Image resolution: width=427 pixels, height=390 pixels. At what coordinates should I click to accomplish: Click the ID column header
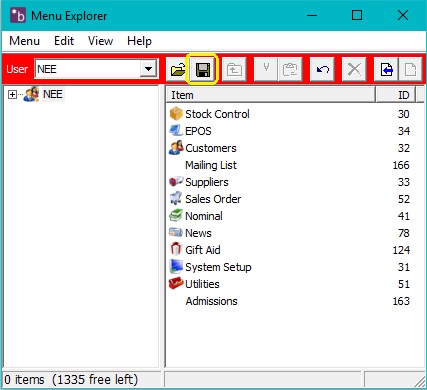(x=396, y=95)
